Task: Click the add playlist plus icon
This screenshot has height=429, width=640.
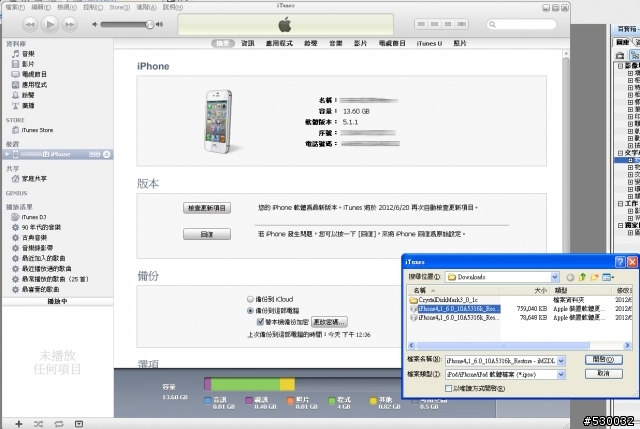Action: point(19,424)
